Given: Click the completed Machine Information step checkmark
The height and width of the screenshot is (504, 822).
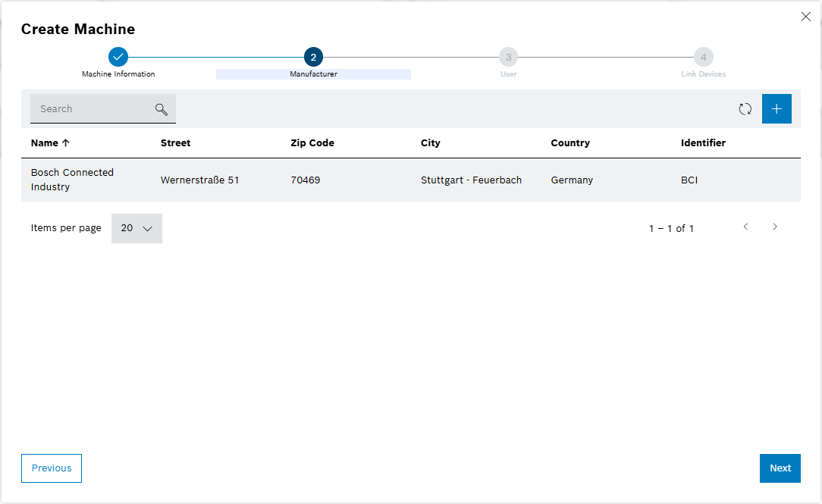Looking at the screenshot, I should point(118,57).
